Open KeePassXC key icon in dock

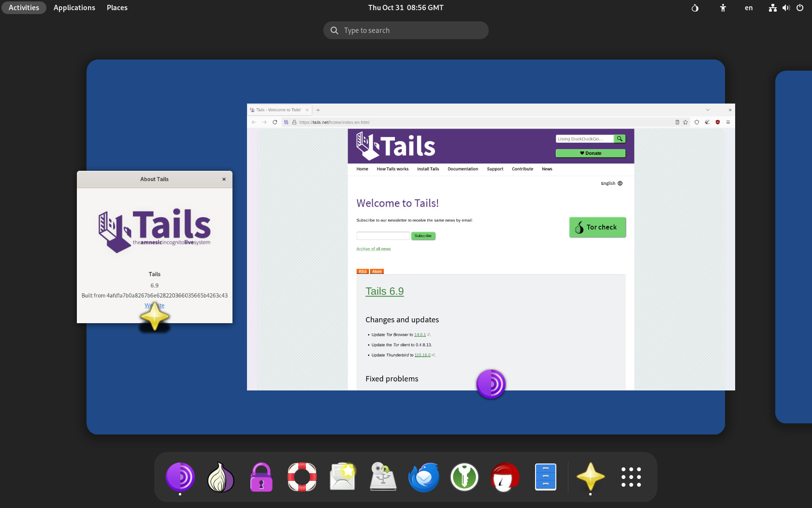point(464,477)
